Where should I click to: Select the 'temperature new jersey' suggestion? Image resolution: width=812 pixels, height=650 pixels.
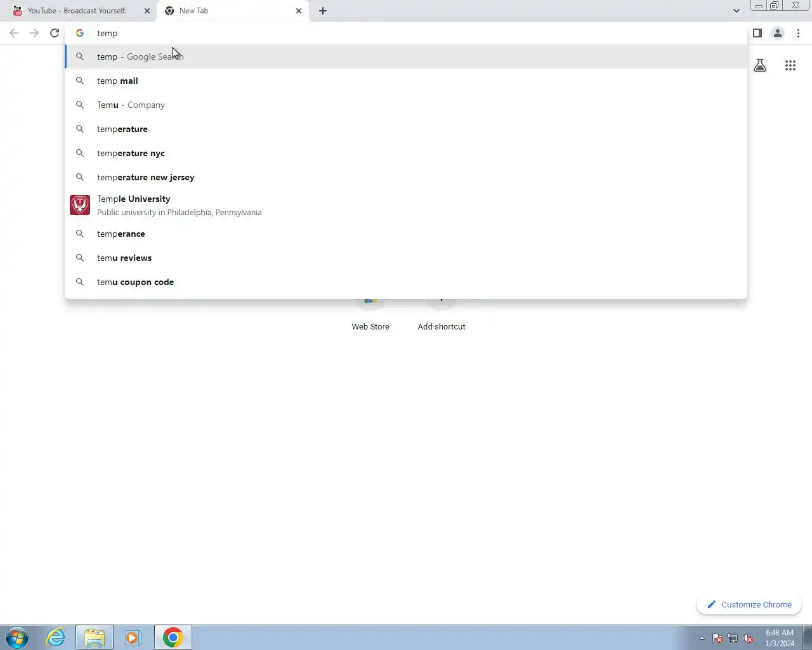406,177
